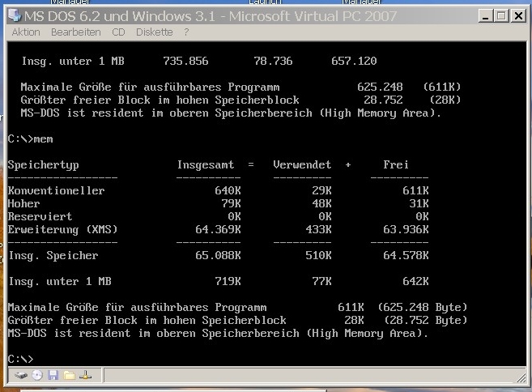Click the '(28.752 Byte)' text
532x392 pixels.
[426, 321]
